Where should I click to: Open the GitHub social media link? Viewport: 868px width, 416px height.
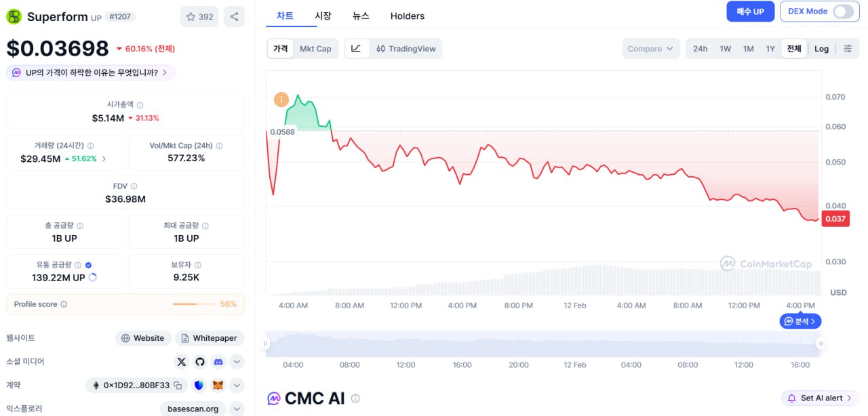tap(200, 362)
